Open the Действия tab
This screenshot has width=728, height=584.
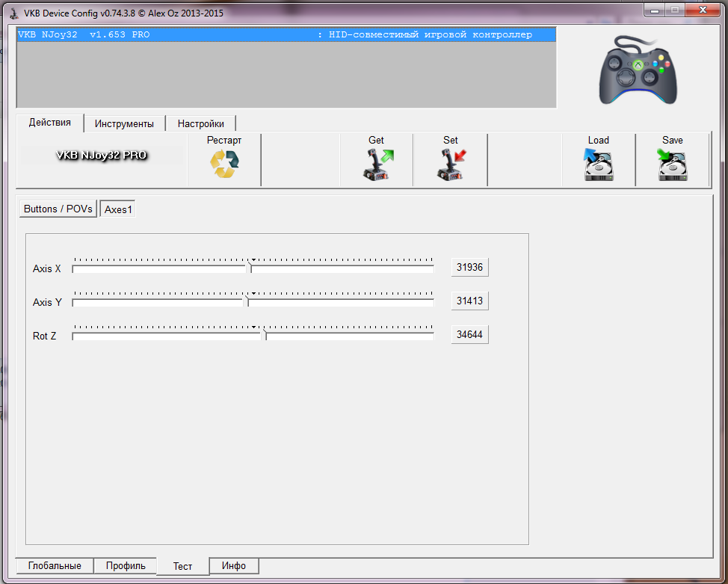[49, 123]
